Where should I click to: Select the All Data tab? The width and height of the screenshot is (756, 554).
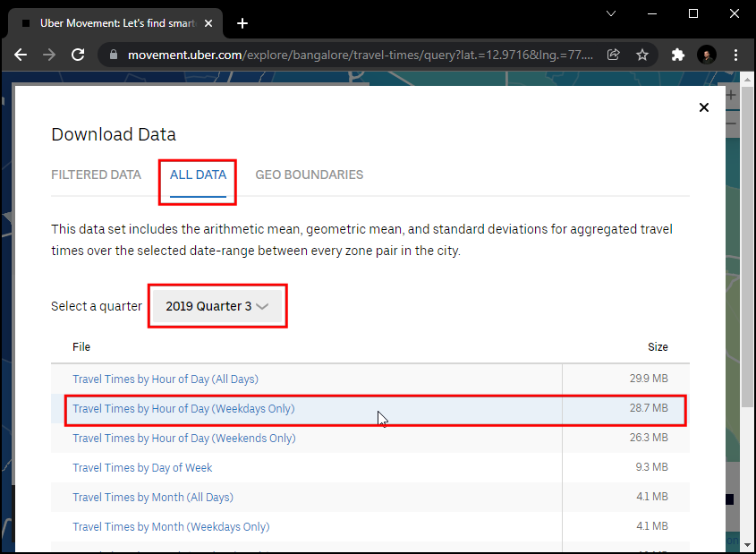pos(198,175)
